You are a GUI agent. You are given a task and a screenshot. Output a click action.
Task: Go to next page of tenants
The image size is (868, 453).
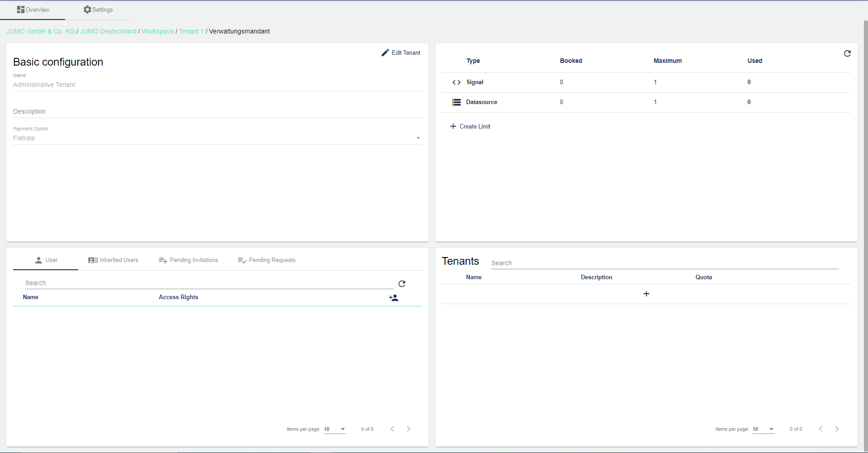pos(837,429)
